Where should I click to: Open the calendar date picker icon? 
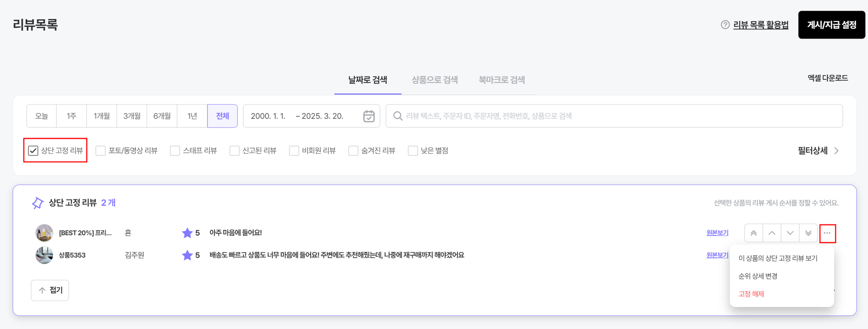coord(369,116)
